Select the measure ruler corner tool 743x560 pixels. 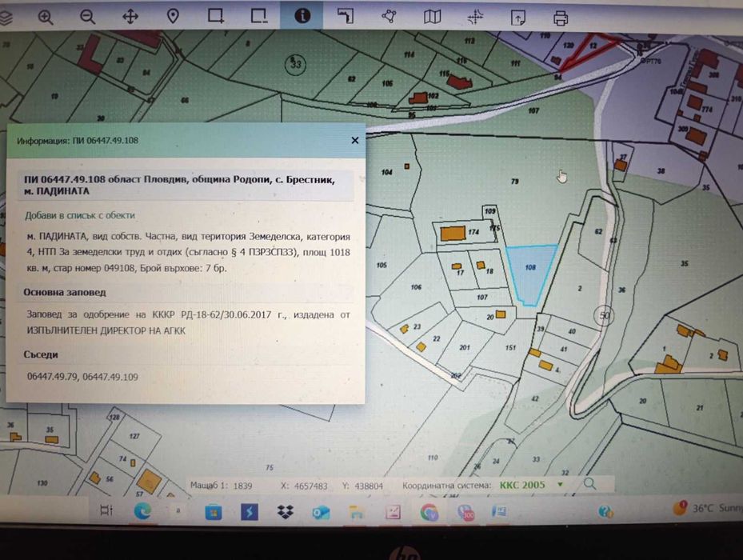click(346, 16)
